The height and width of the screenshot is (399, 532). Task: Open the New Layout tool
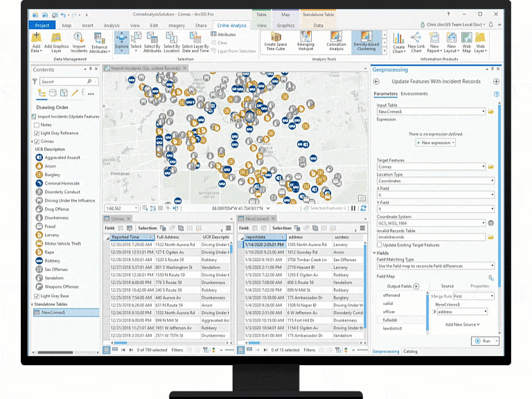[x=451, y=42]
